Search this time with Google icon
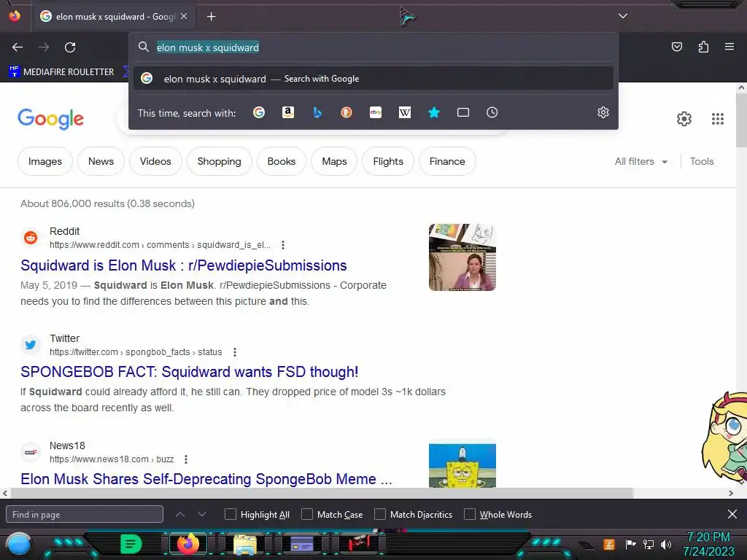The image size is (747, 560). coord(259,112)
